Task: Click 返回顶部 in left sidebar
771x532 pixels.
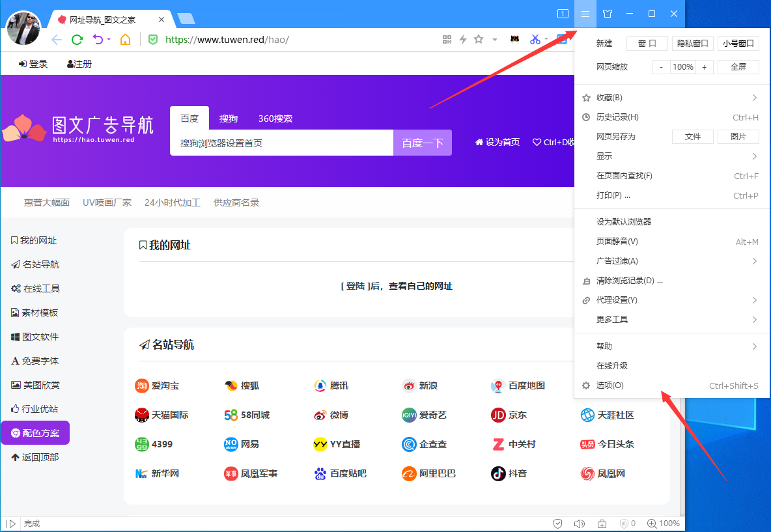Action: [x=35, y=457]
